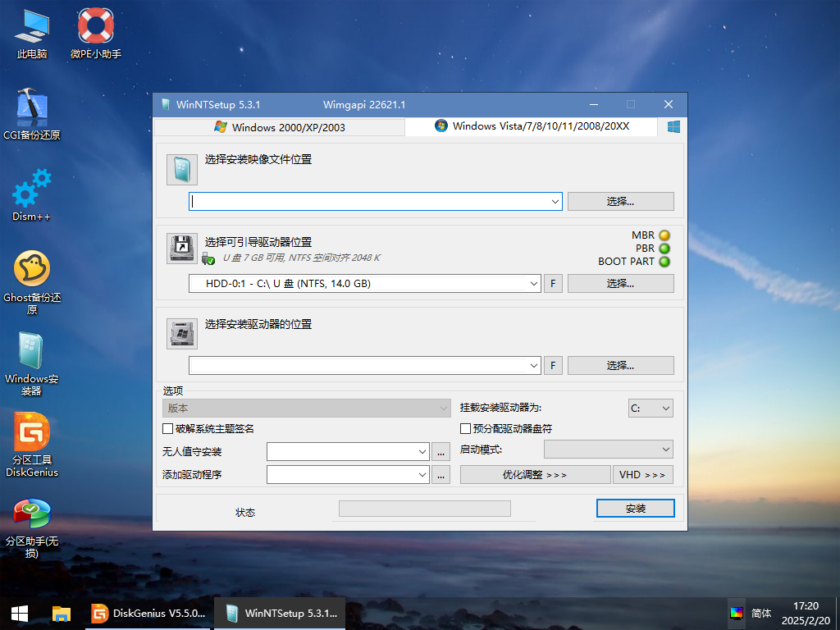Expand the 添加驱动程序 dropdown
The image size is (840, 630).
(x=422, y=475)
